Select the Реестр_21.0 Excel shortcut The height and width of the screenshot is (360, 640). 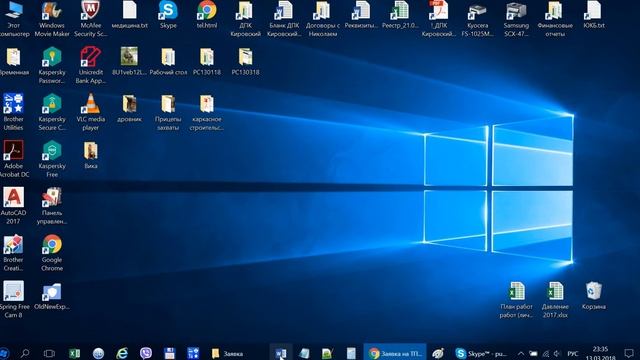(400, 16)
